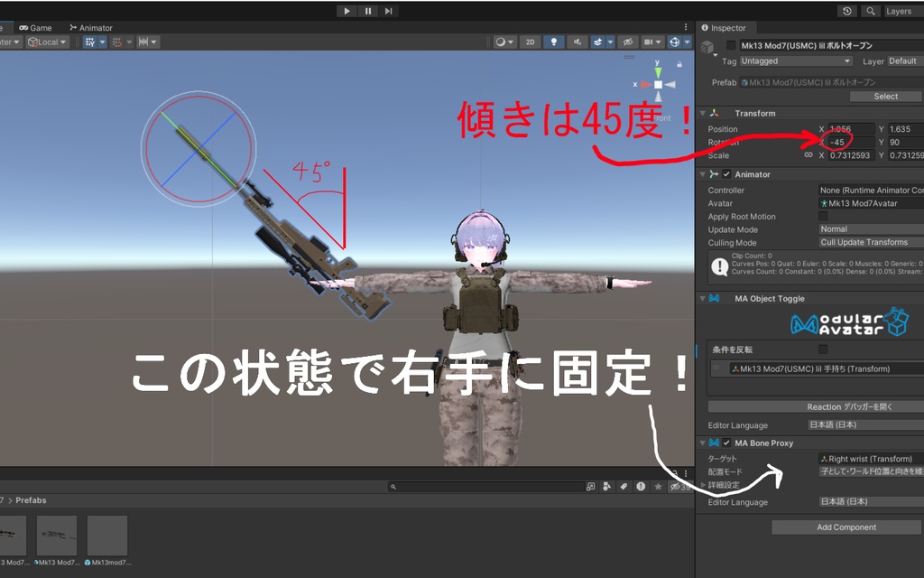Image resolution: width=924 pixels, height=578 pixels.
Task: Open the draw mode shading dropdown
Action: [x=504, y=42]
